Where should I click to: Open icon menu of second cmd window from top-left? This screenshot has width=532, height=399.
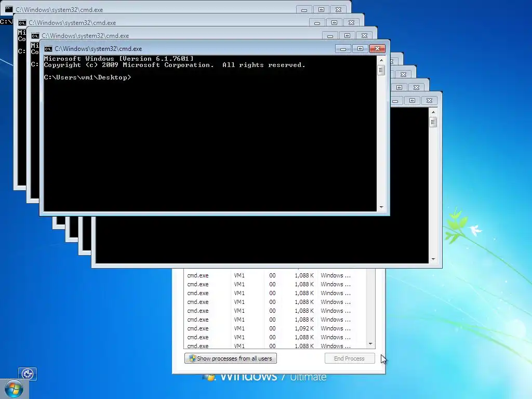click(22, 23)
